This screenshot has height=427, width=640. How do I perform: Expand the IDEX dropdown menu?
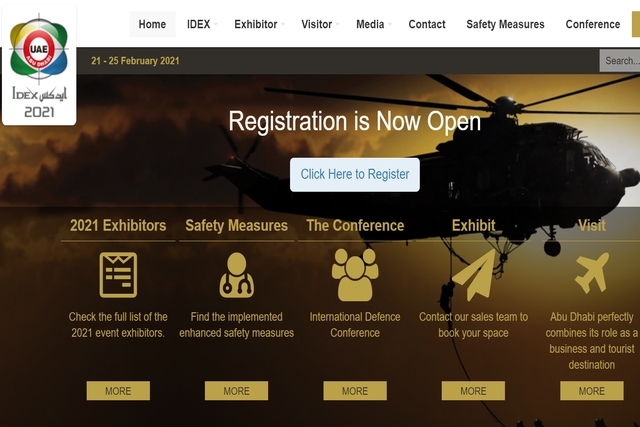point(202,24)
